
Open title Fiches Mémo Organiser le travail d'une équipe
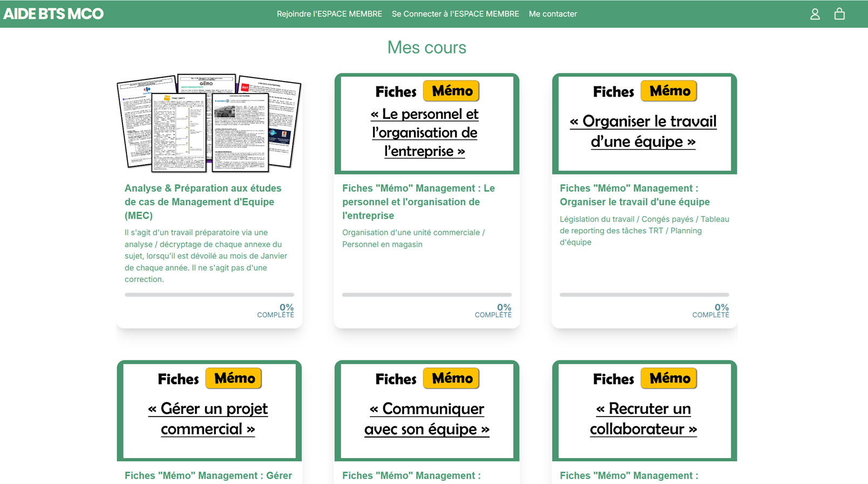tap(635, 195)
